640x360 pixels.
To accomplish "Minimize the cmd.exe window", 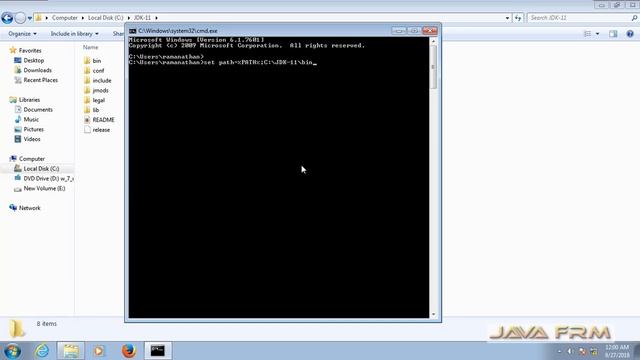I will 399,31.
